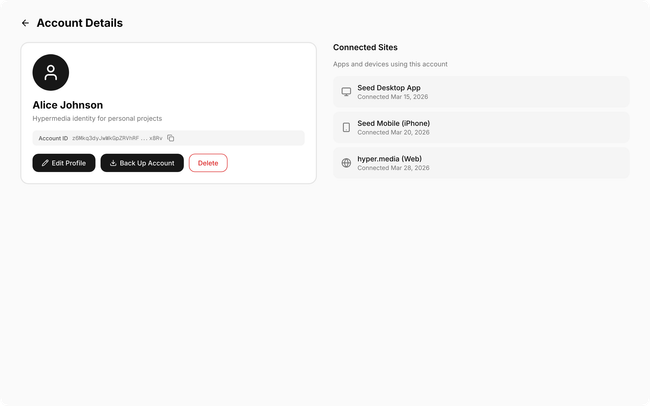Click the mobile phone icon
The image size is (650, 406).
tap(346, 127)
